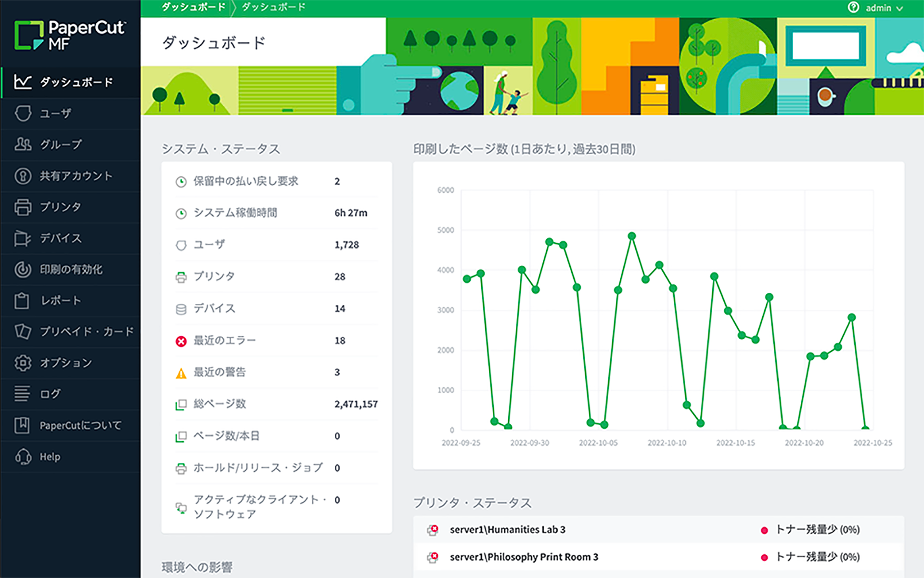Click the 印刷の有効化 icon
This screenshot has height=578, width=924.
pos(23,269)
